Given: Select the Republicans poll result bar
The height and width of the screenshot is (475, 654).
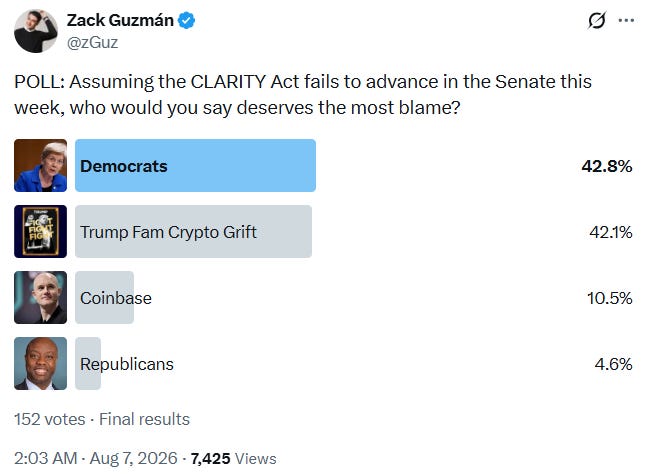Looking at the screenshot, I should pos(88,363).
